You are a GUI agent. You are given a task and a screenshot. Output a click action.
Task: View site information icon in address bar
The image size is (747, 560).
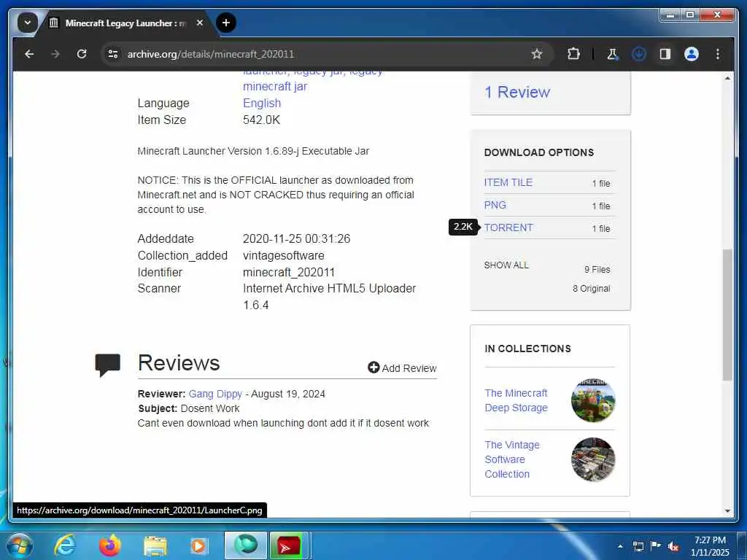pyautogui.click(x=113, y=54)
